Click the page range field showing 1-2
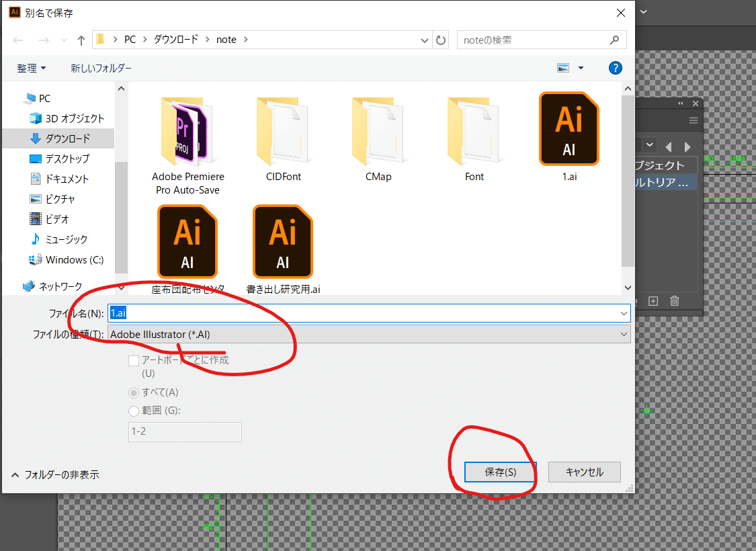Image resolution: width=756 pixels, height=551 pixels. (185, 432)
